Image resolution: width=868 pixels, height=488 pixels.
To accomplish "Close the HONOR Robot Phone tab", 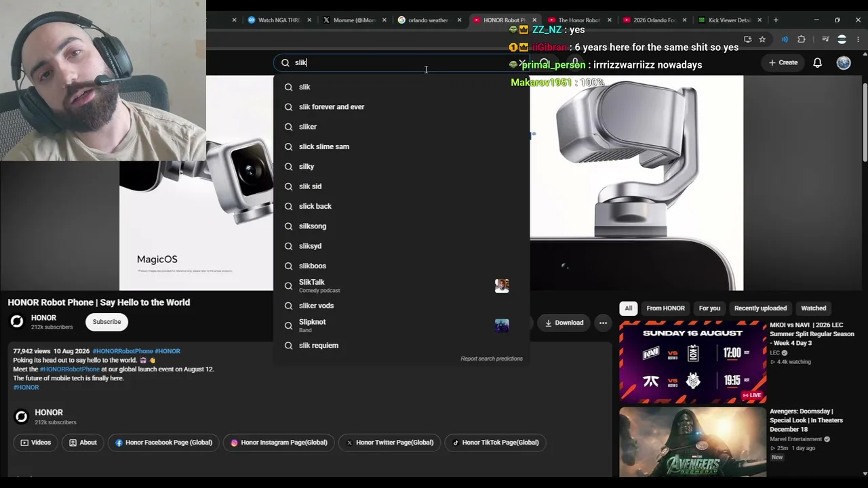I will click(x=534, y=20).
